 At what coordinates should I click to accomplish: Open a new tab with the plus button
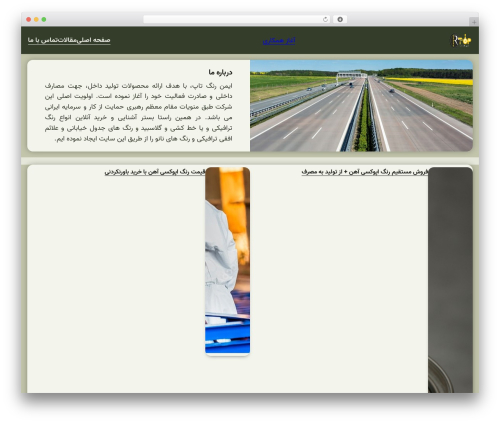pos(474,22)
